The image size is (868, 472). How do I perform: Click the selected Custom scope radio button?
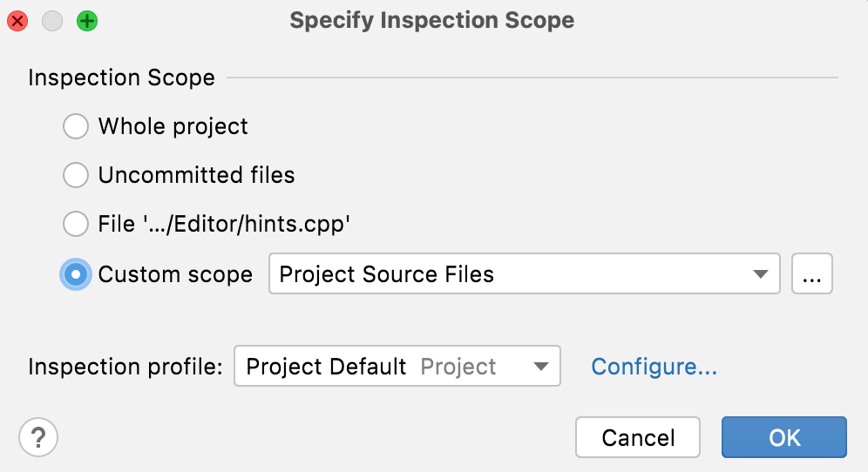click(76, 275)
